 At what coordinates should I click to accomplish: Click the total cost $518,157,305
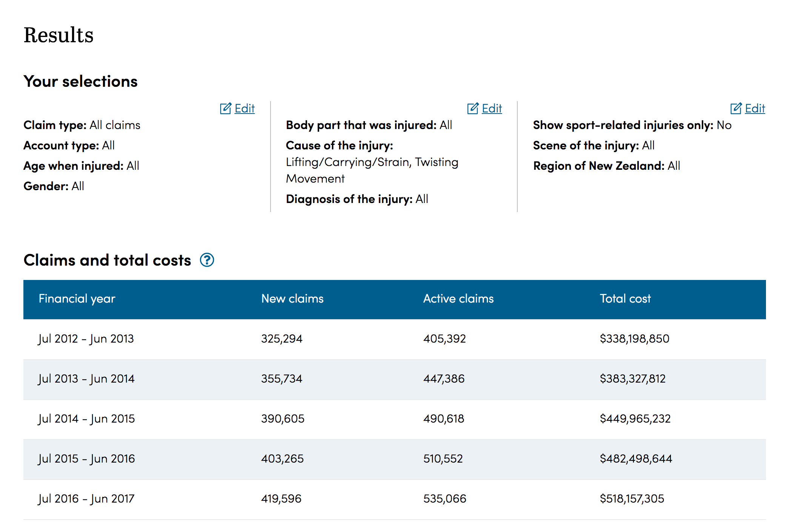[632, 499]
